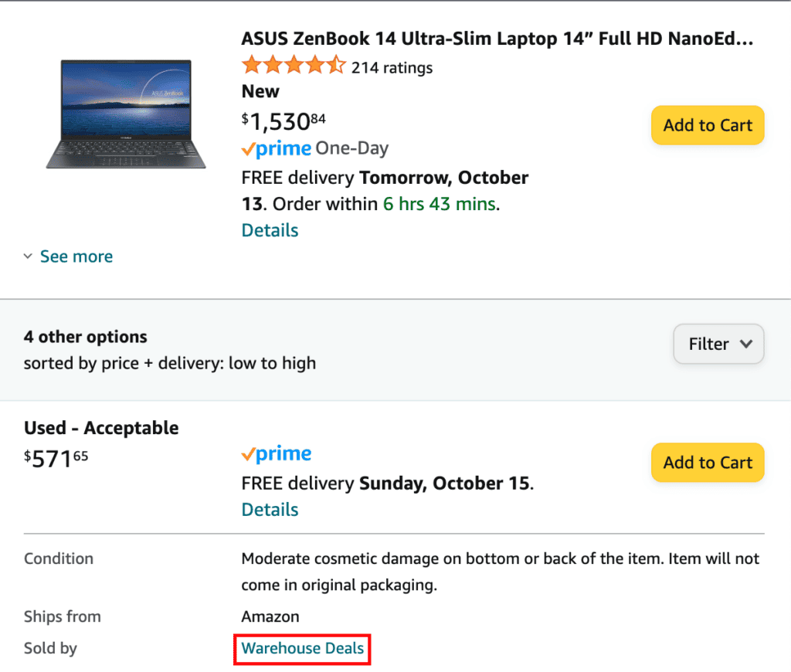Expand the 4 other options filter menu
The width and height of the screenshot is (791, 672).
click(x=718, y=344)
